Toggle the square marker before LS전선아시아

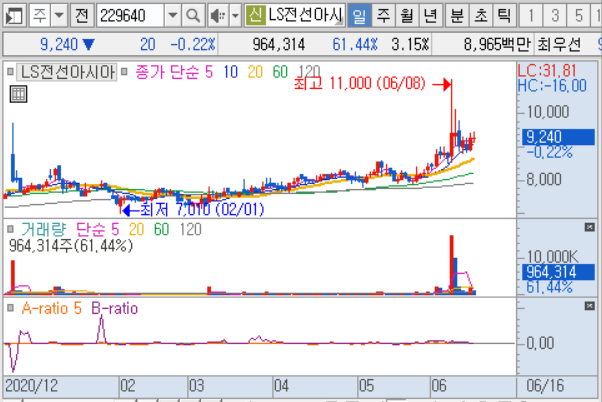[x=10, y=71]
